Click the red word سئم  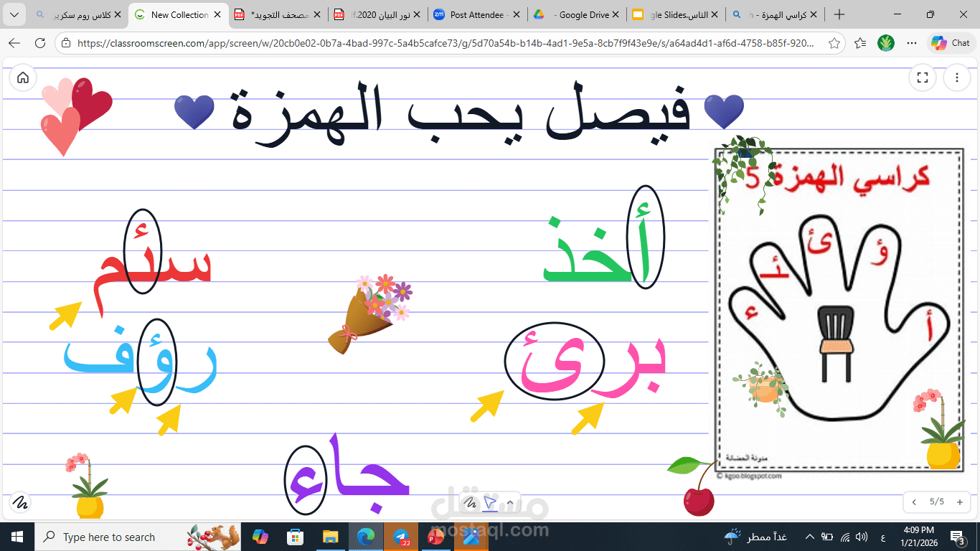click(x=154, y=263)
